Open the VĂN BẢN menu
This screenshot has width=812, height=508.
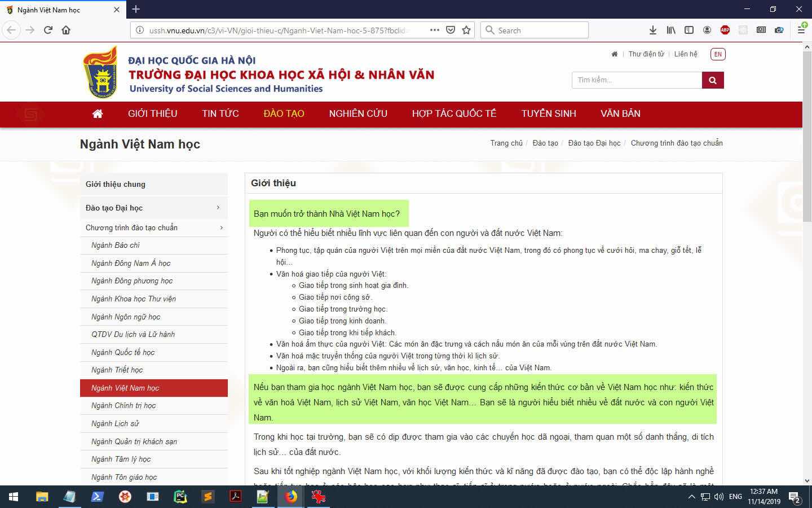click(620, 113)
